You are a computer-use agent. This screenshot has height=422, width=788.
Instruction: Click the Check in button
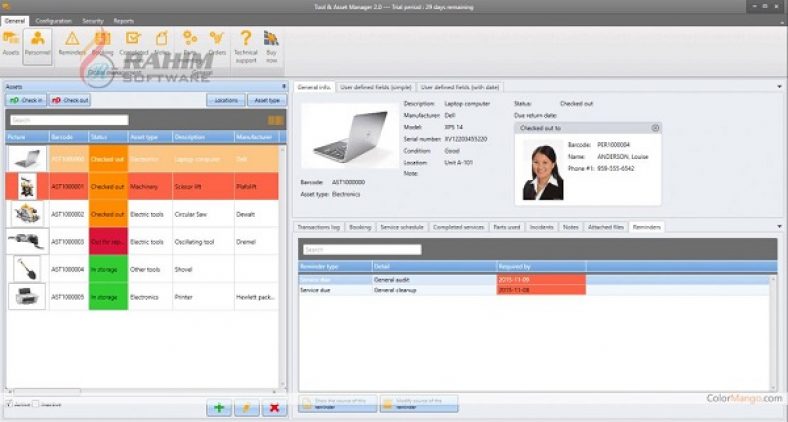click(26, 100)
